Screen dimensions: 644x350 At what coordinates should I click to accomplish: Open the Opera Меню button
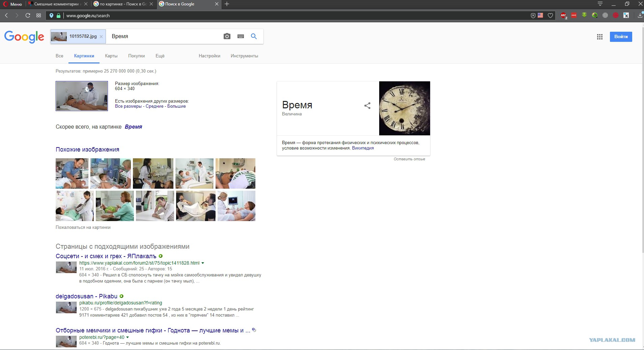pos(12,4)
